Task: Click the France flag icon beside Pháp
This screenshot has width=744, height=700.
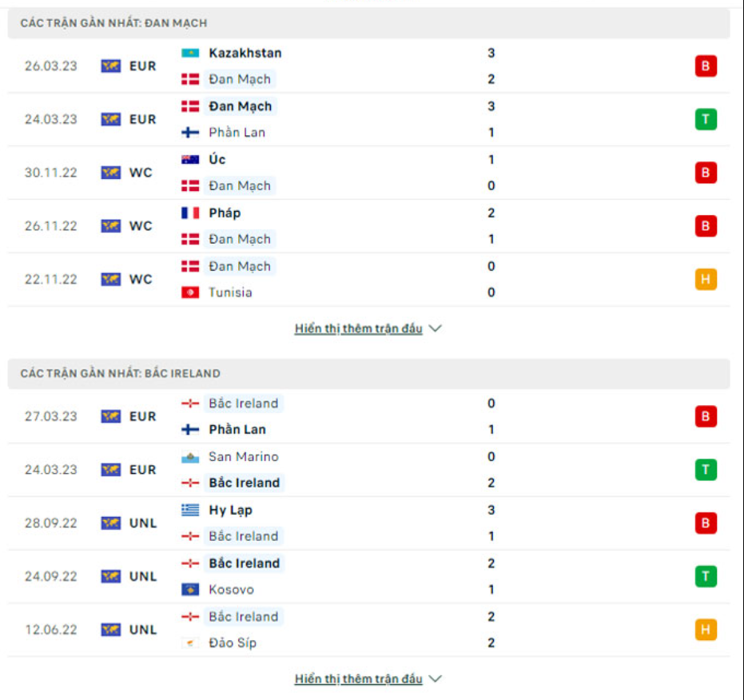Action: (190, 213)
